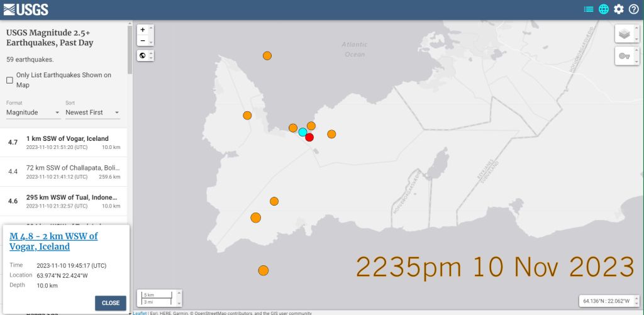
Task: Open the help question mark icon
Action: [633, 9]
